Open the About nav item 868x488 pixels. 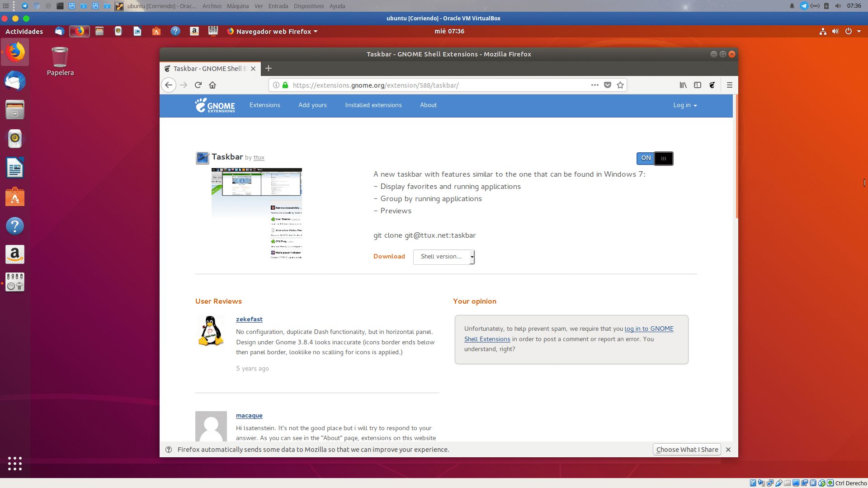(x=428, y=105)
